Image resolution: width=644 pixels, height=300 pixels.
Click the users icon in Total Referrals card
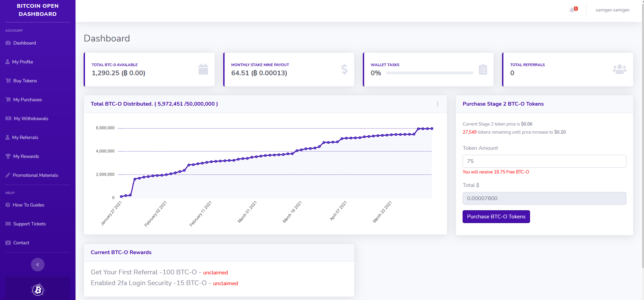[620, 69]
